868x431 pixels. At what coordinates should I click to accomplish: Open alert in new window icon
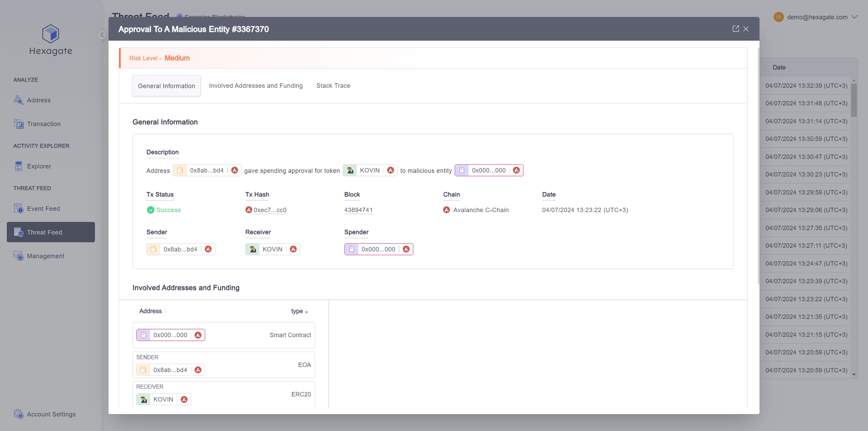click(735, 29)
